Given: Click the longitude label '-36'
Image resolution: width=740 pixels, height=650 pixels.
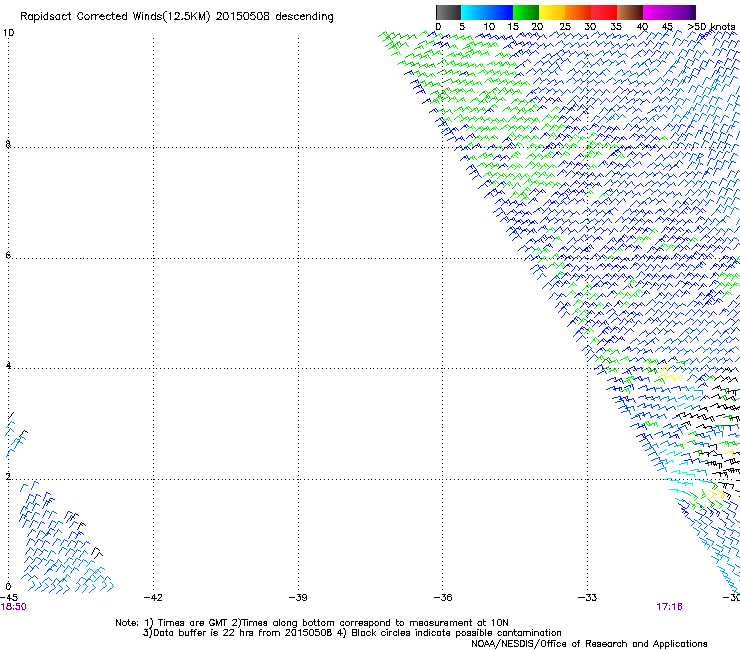Looking at the screenshot, I should [443, 598].
